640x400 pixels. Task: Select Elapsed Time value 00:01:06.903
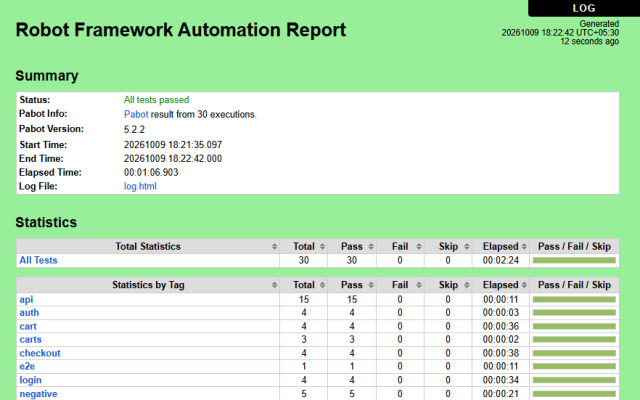point(151,173)
